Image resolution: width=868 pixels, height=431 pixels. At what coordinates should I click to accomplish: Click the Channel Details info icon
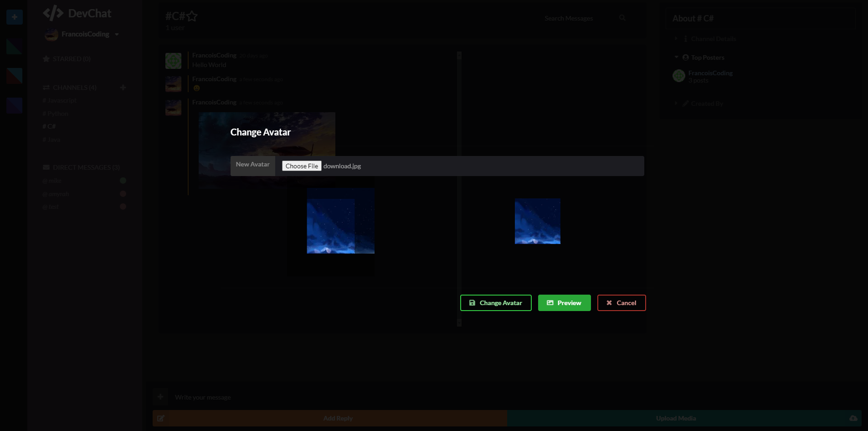[x=685, y=39]
